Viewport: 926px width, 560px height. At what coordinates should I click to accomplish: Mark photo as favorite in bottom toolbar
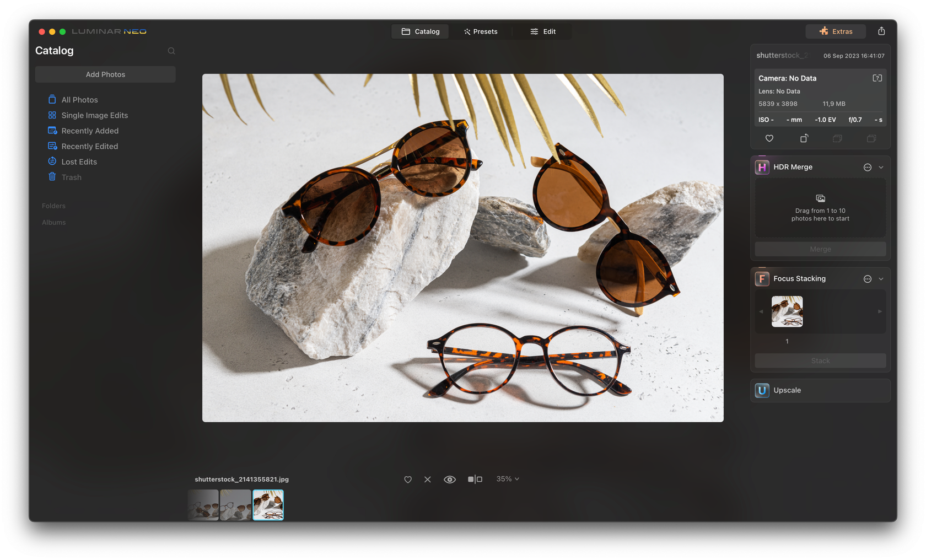(408, 480)
